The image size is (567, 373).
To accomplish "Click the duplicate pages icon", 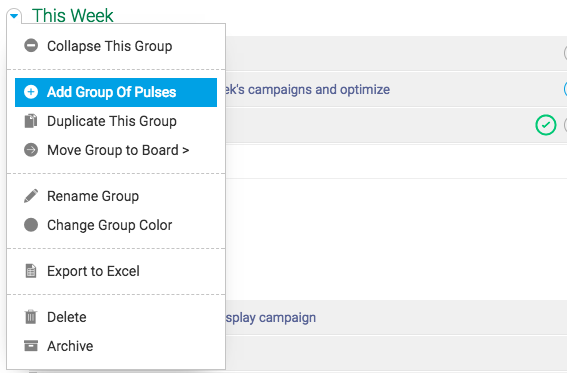I will 31,121.
